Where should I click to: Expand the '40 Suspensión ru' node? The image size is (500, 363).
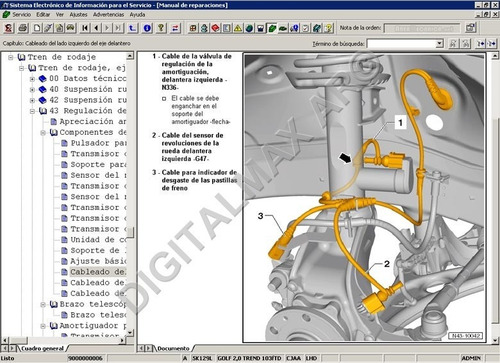[x=32, y=90]
